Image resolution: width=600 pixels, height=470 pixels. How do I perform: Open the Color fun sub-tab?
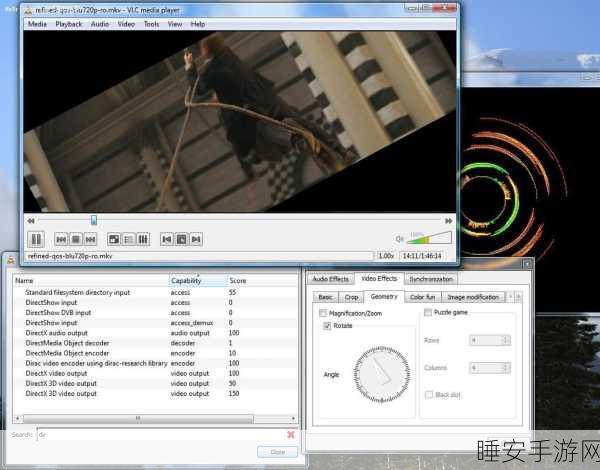[423, 297]
